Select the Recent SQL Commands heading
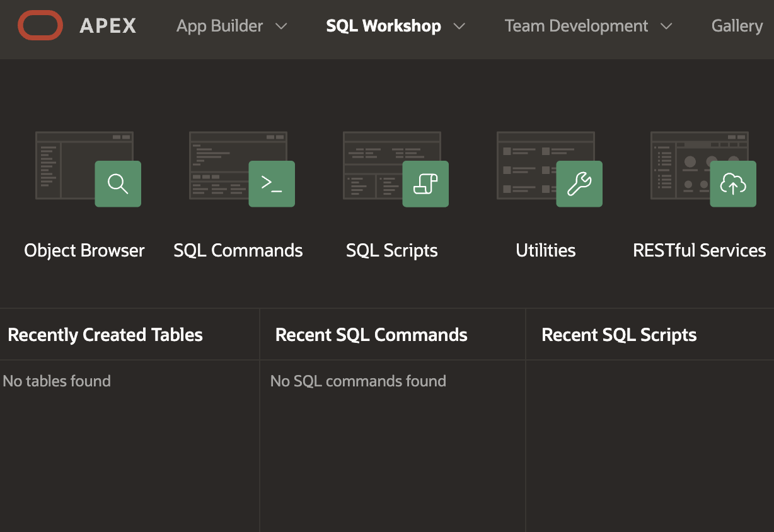The image size is (774, 532). coord(371,335)
